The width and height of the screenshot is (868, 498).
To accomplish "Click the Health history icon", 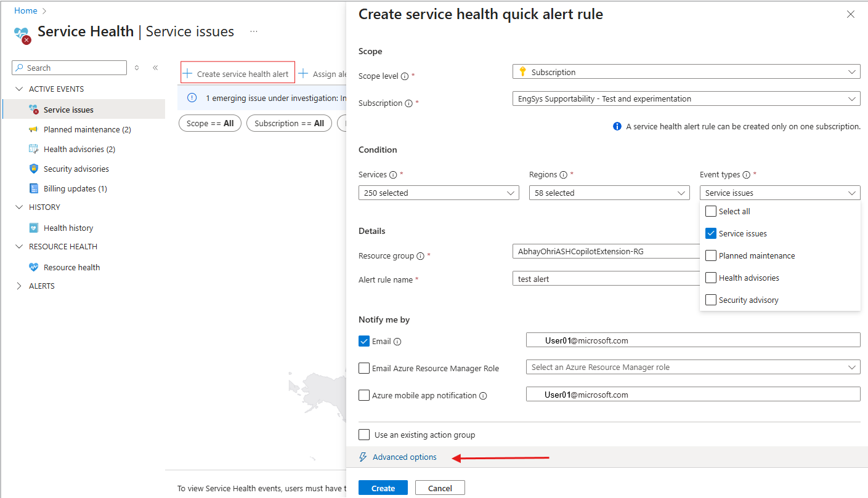I will [34, 228].
